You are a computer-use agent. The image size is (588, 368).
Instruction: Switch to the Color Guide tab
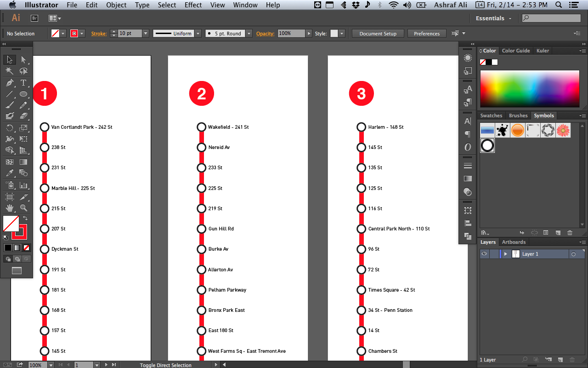point(516,51)
